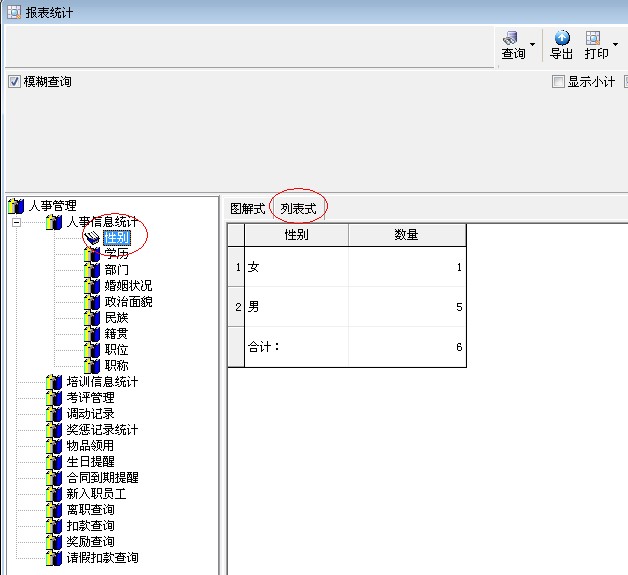Select the 学历 tree item

(117, 254)
